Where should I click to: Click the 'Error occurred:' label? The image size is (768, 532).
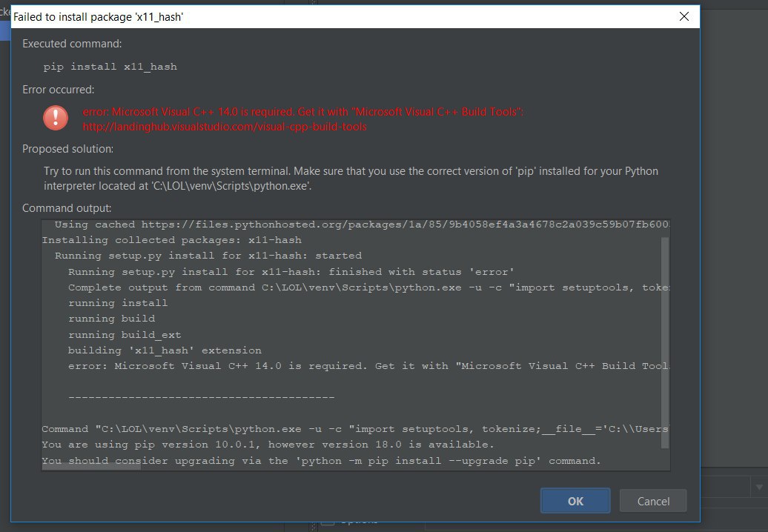click(x=59, y=90)
